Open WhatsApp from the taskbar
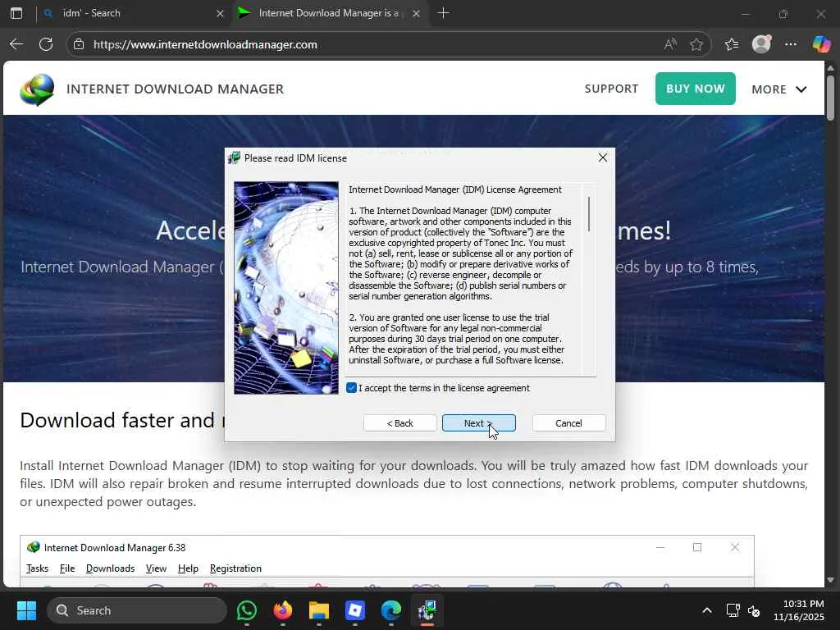 246,610
